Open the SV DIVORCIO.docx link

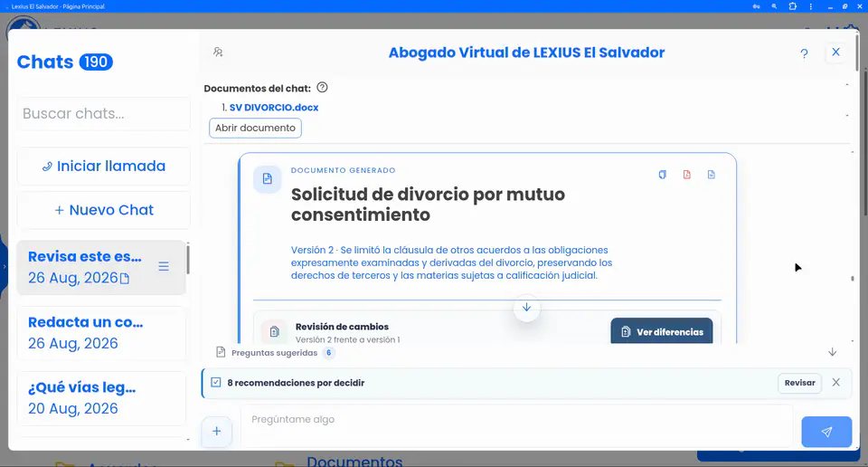click(x=273, y=108)
